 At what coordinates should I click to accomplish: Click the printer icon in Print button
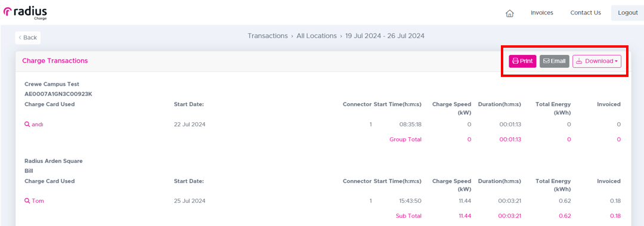[x=515, y=61]
